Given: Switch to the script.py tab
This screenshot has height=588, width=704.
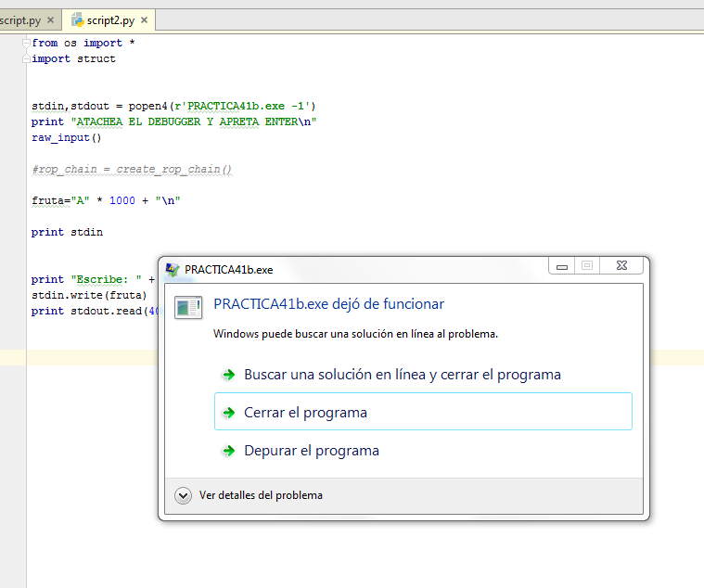Looking at the screenshot, I should [x=20, y=20].
